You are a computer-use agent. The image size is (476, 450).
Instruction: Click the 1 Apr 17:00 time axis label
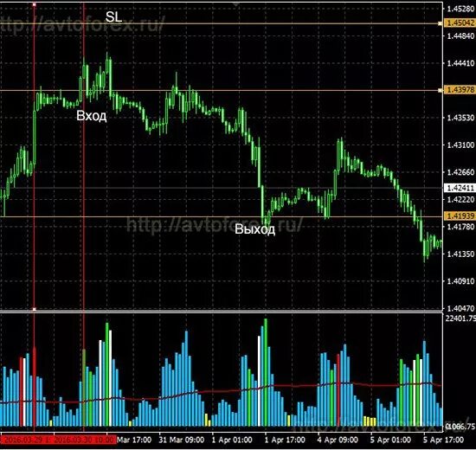pos(285,440)
